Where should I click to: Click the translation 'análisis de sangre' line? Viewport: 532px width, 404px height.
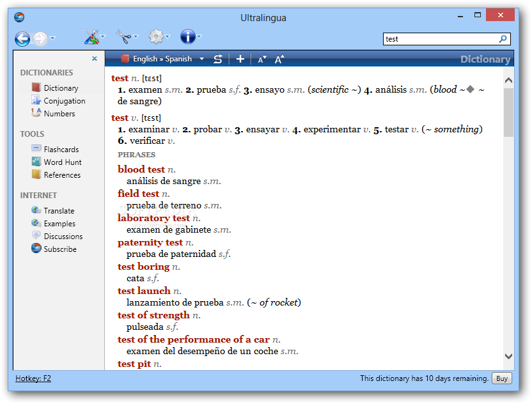tap(164, 181)
